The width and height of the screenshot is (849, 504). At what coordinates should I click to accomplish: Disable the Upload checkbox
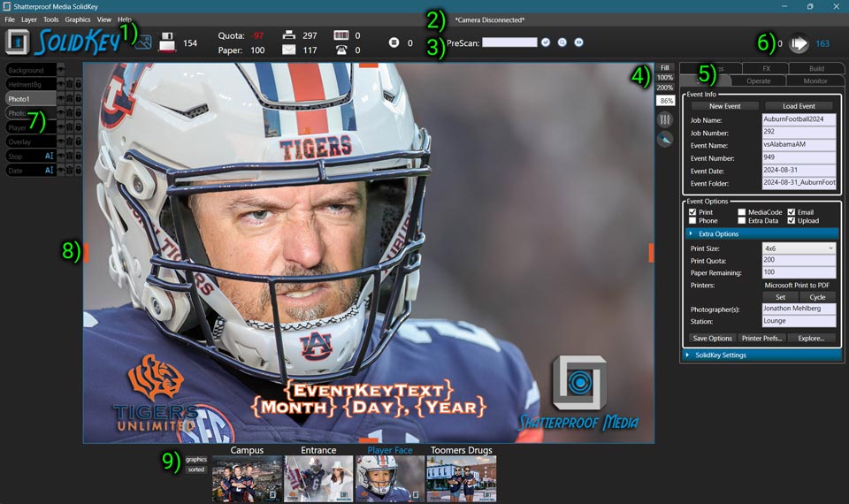coord(792,221)
